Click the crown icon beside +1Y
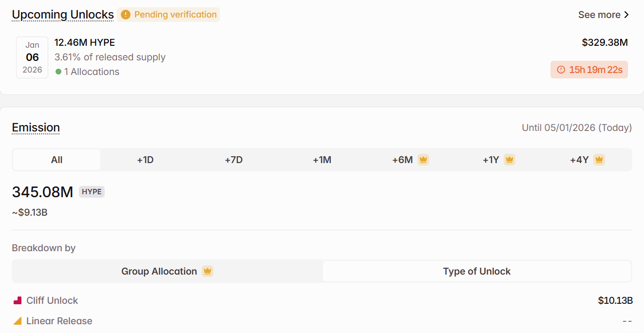This screenshot has height=333, width=644. point(510,160)
